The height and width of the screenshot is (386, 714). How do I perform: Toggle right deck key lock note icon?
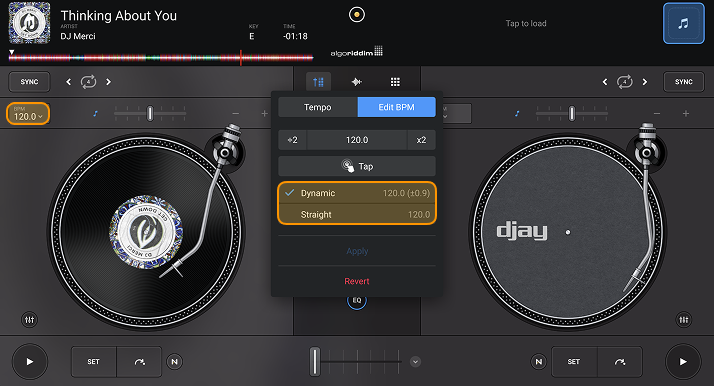517,113
